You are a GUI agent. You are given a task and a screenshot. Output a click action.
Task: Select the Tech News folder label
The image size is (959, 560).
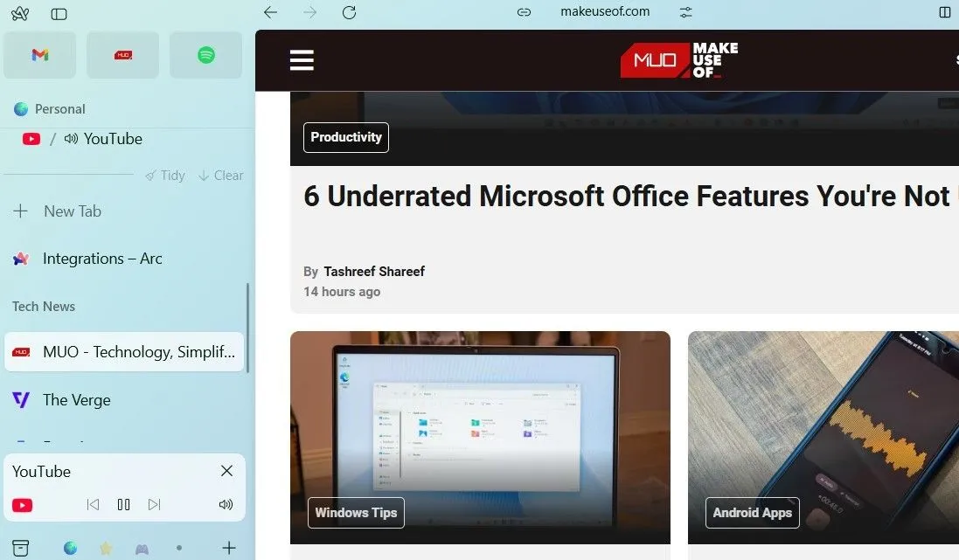click(x=44, y=307)
